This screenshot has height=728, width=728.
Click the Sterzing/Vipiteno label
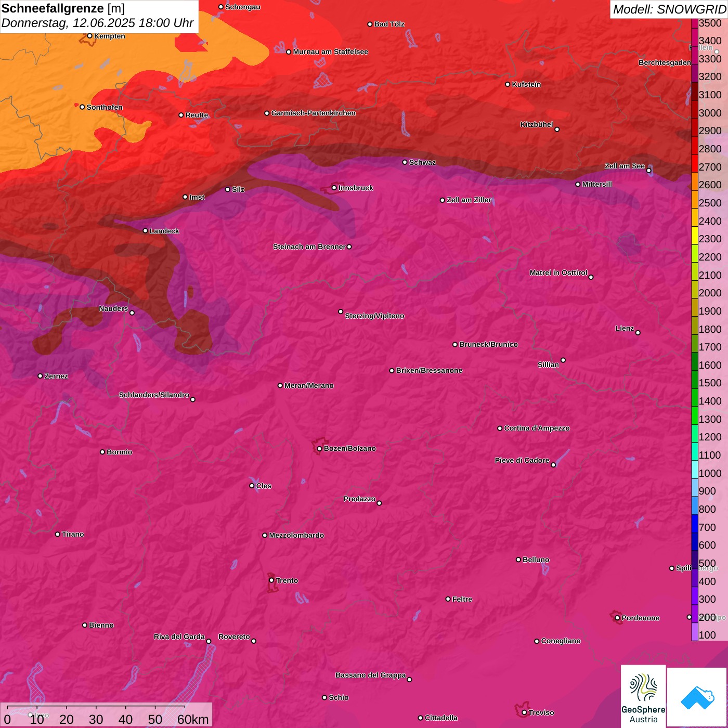pyautogui.click(x=374, y=316)
